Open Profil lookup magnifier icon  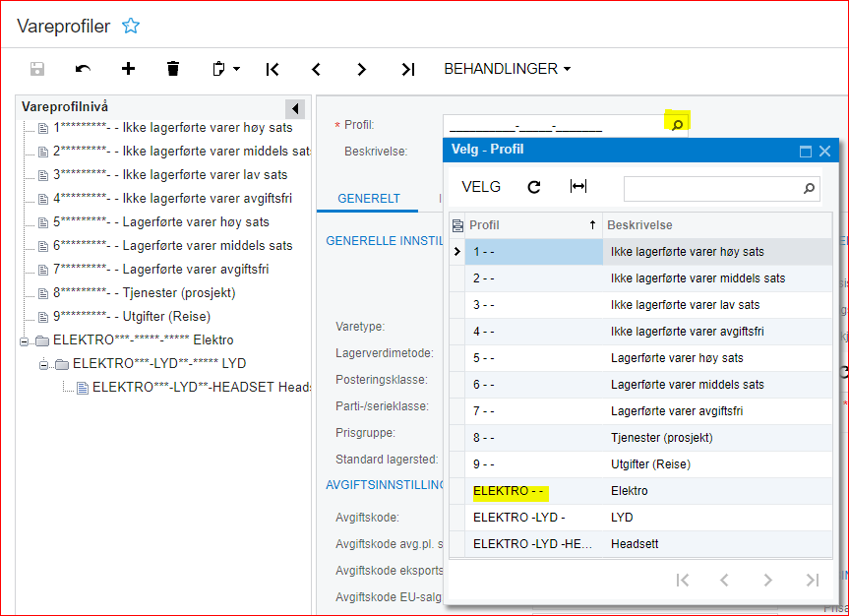677,125
